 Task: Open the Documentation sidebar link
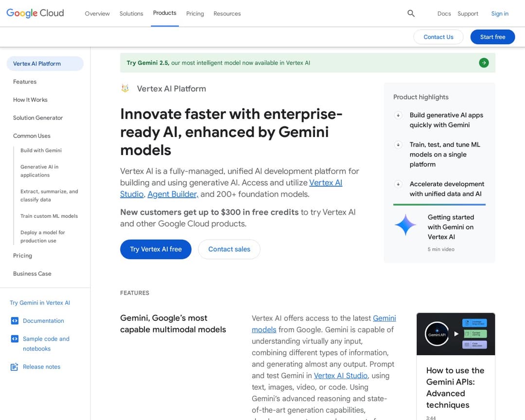[x=43, y=321]
